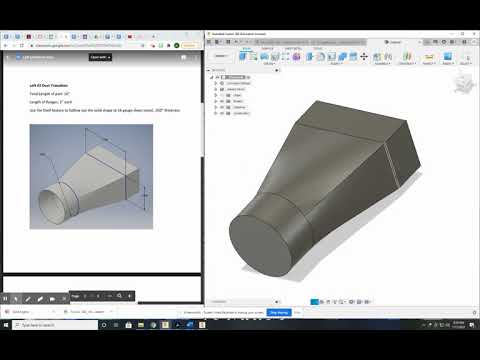Click the Windows taskbar search box
480x360 pixels.
tap(55, 325)
